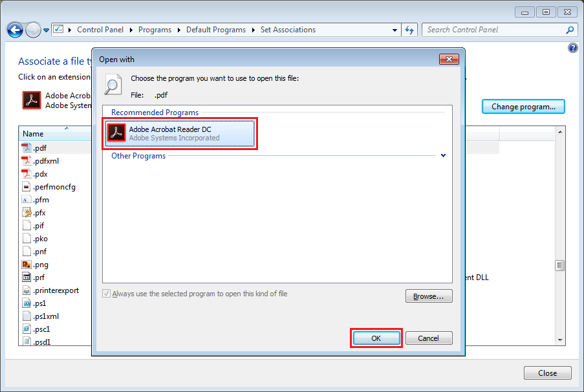The height and width of the screenshot is (392, 584).
Task: Go to Control Panel breadcrumb
Action: (100, 30)
